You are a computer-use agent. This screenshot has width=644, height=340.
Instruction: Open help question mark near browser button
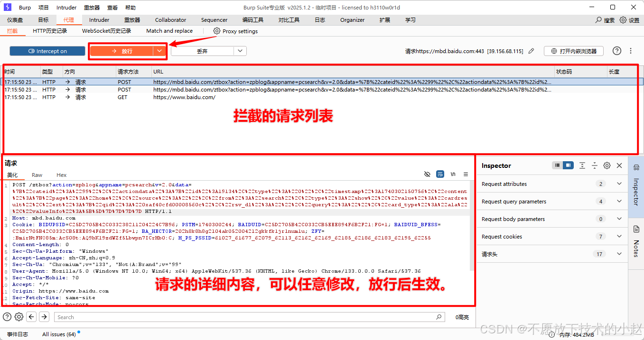pos(616,51)
